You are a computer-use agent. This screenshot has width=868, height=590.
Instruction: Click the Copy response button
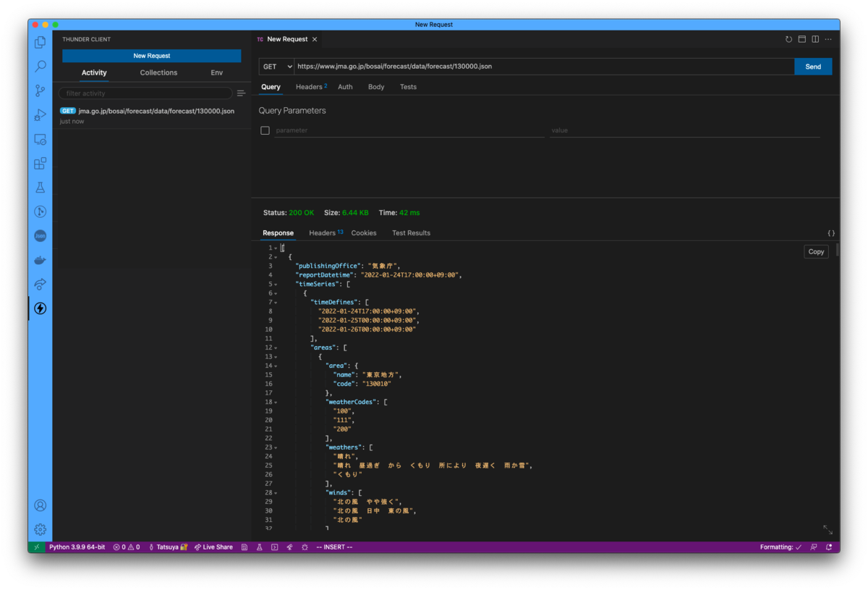[816, 252]
